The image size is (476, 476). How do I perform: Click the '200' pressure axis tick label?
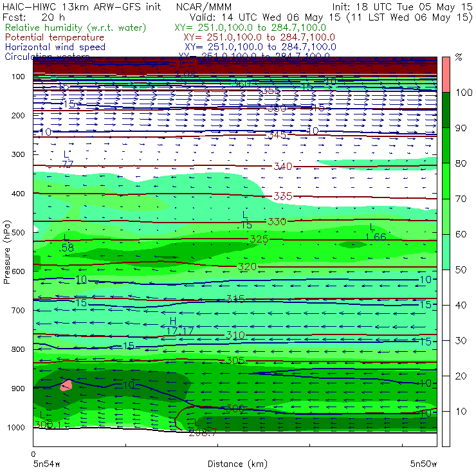(18, 116)
